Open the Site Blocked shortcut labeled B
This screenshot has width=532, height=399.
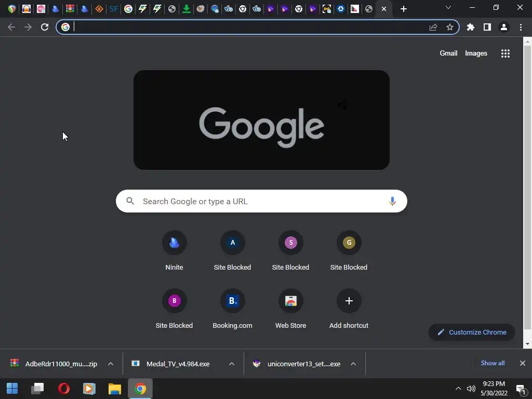(x=174, y=309)
